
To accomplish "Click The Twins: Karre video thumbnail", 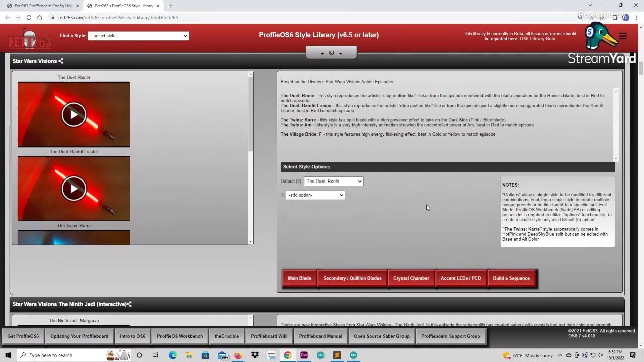I will (x=74, y=237).
